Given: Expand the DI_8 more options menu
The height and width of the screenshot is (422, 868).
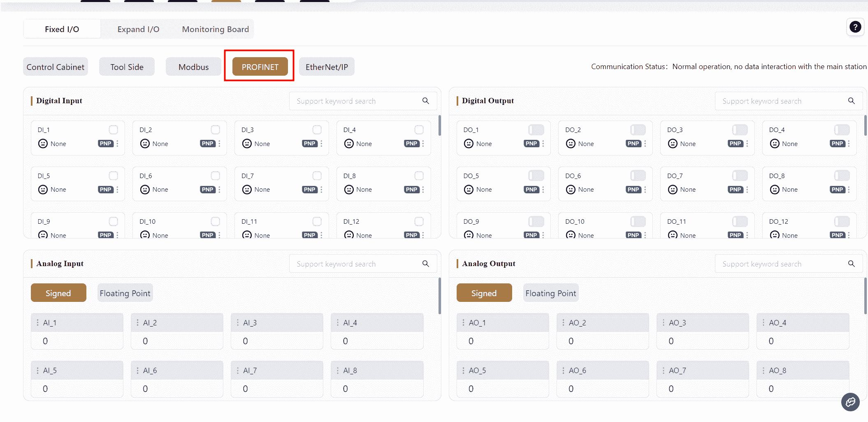Looking at the screenshot, I should (x=423, y=190).
